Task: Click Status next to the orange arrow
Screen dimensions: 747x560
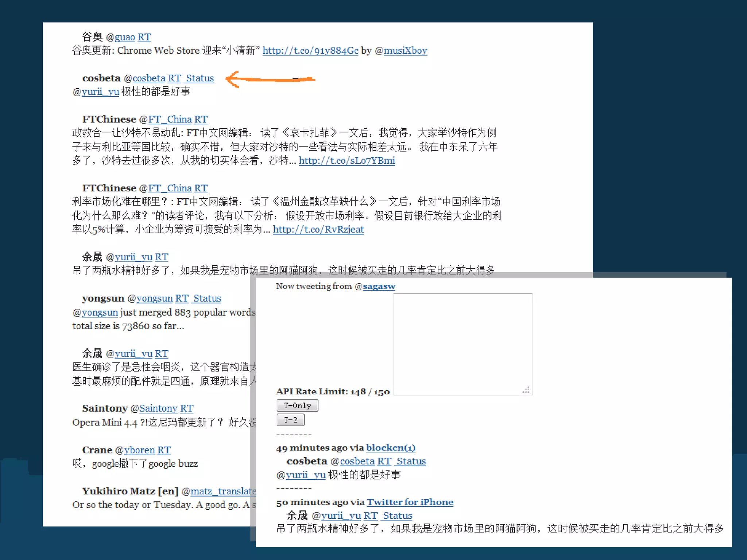Action: (200, 78)
